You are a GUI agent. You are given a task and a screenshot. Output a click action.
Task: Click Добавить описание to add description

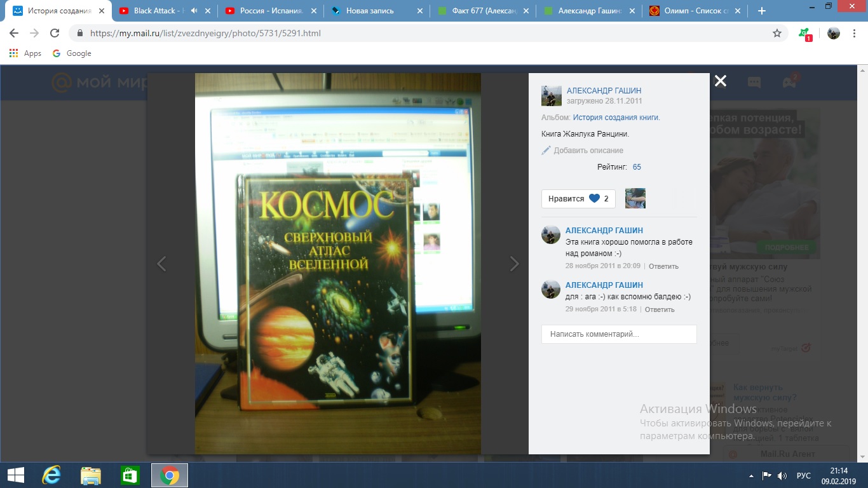point(583,151)
